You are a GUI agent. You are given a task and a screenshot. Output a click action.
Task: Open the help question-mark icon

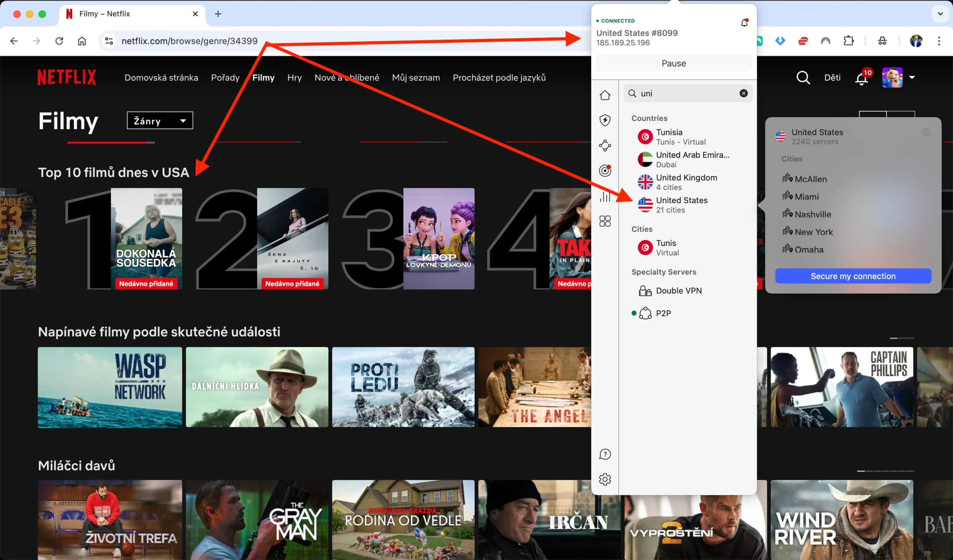(x=605, y=454)
